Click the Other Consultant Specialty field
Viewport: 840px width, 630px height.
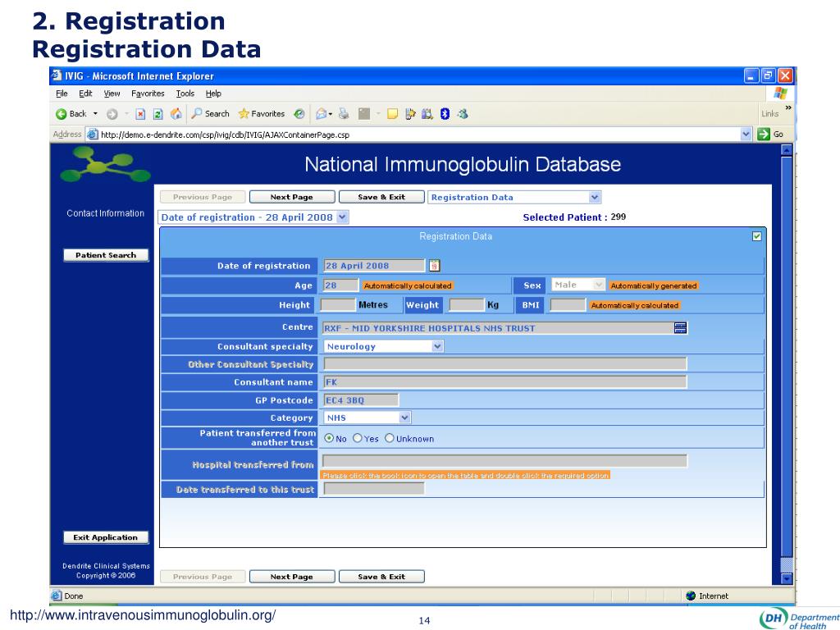coord(504,364)
